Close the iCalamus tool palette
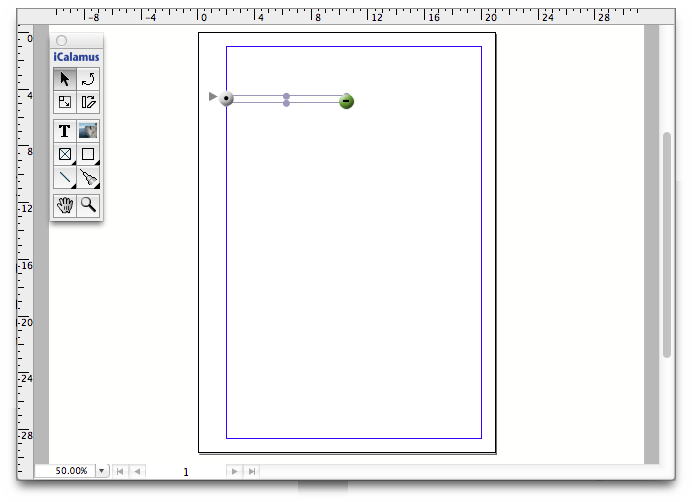The image size is (692, 502). (61, 41)
